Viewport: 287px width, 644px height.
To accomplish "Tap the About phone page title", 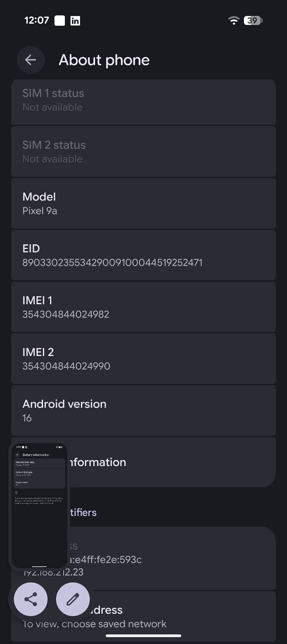I will click(104, 60).
